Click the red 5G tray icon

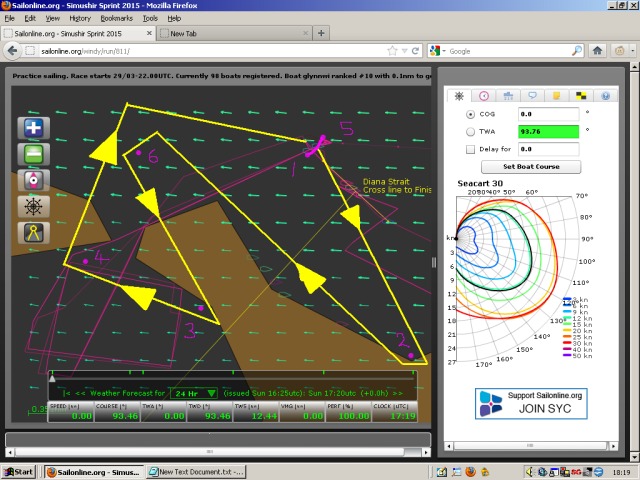coord(576,472)
